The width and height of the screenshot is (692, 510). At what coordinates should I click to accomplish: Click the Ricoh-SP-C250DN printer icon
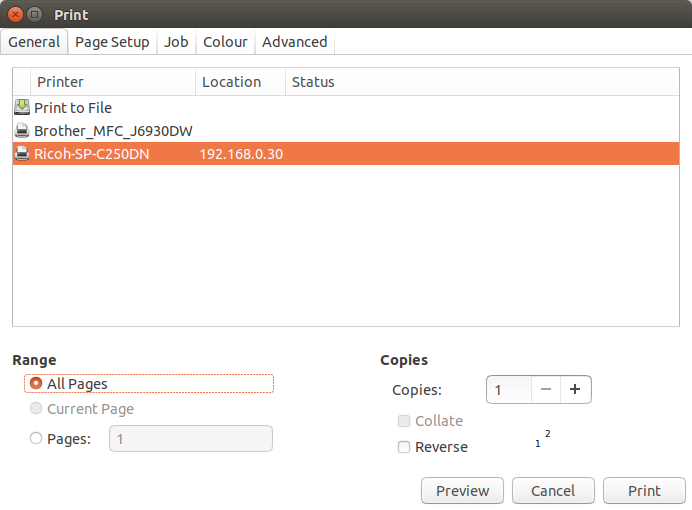[22, 154]
